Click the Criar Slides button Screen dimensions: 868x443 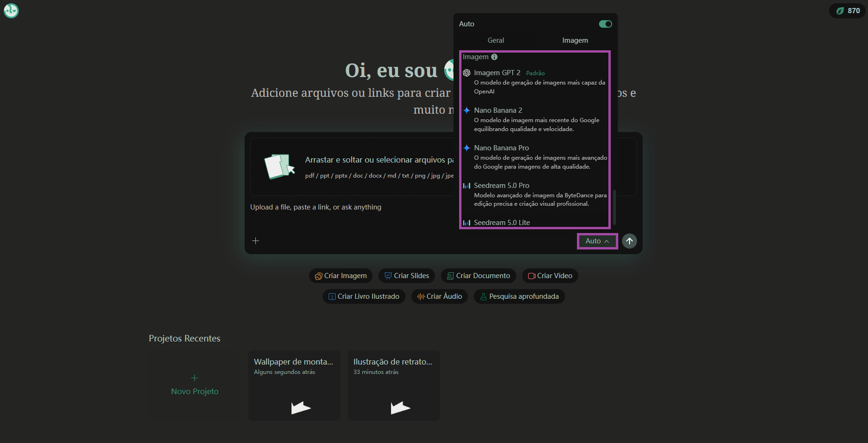[x=407, y=276]
